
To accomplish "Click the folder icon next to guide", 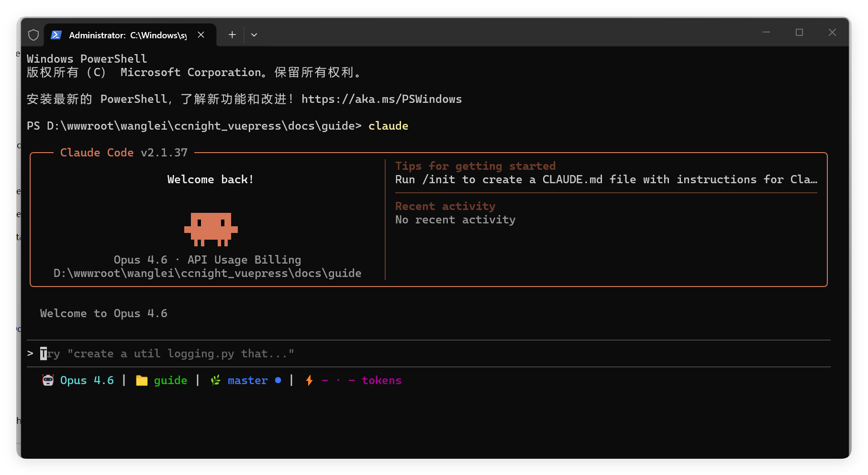I will [142, 380].
